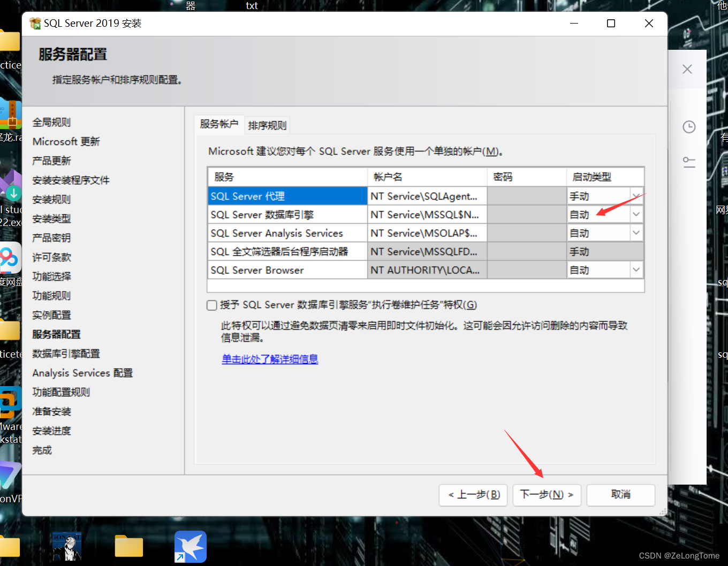Click the 密码 column header
Viewport: 728px width, 566px height.
[527, 177]
